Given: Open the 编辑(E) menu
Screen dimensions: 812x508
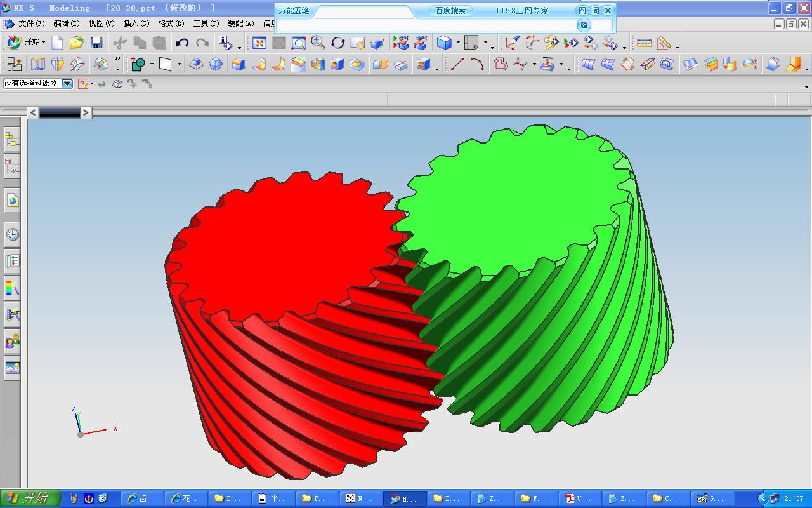Looking at the screenshot, I should (x=66, y=23).
